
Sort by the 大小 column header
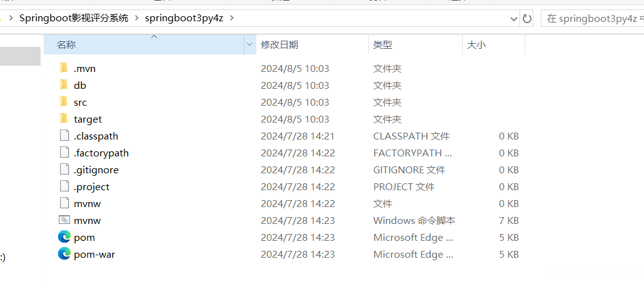tap(476, 44)
